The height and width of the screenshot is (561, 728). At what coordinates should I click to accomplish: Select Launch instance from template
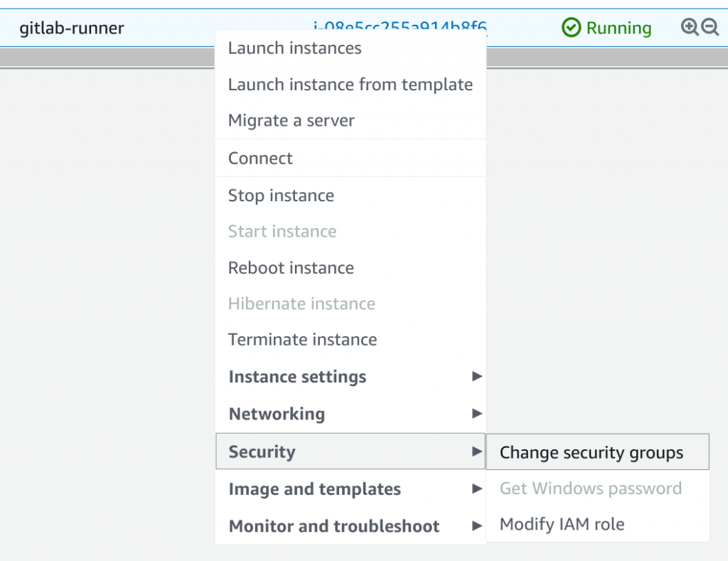pyautogui.click(x=350, y=84)
